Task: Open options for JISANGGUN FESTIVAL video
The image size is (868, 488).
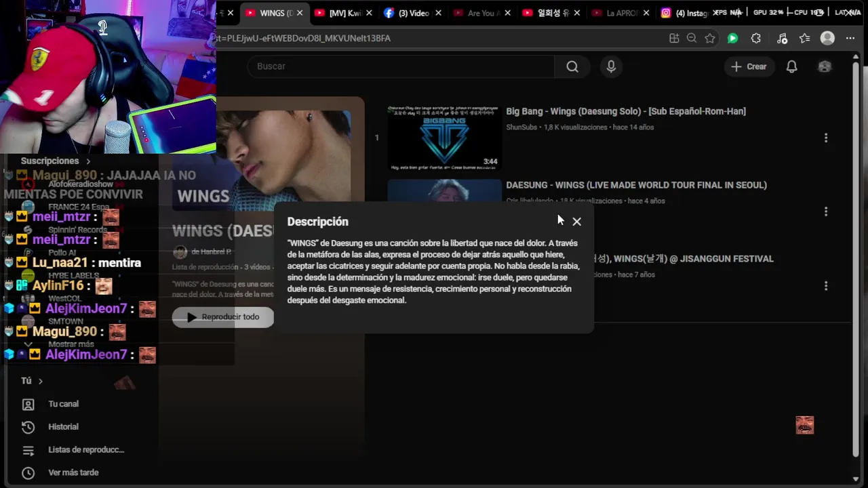Action: tap(825, 286)
